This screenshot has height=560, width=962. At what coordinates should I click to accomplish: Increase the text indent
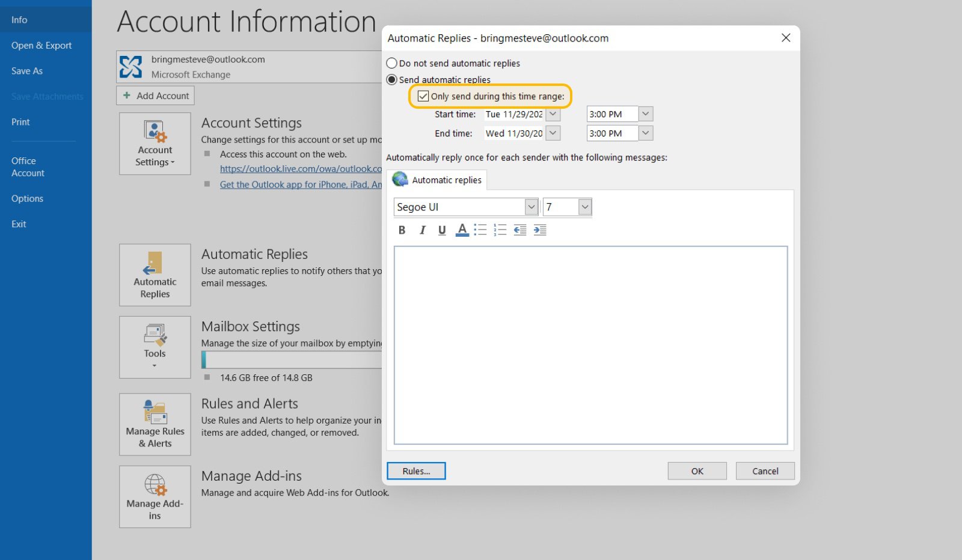(x=540, y=230)
